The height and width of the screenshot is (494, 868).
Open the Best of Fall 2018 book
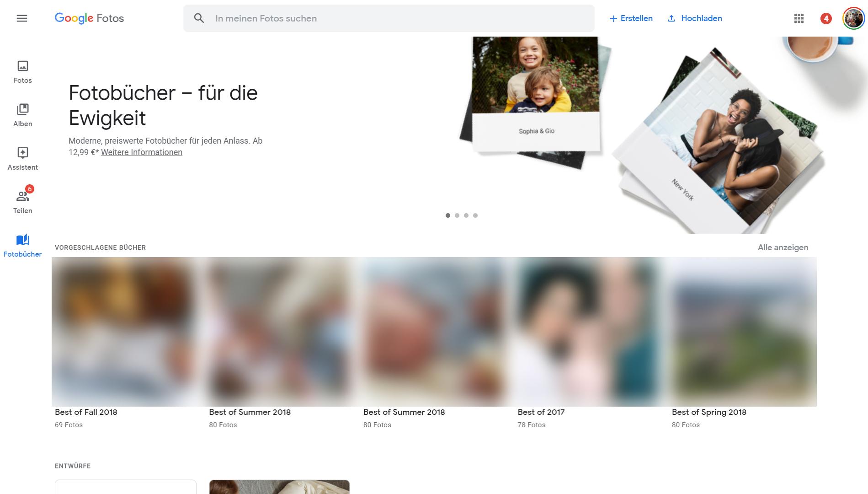[124, 332]
